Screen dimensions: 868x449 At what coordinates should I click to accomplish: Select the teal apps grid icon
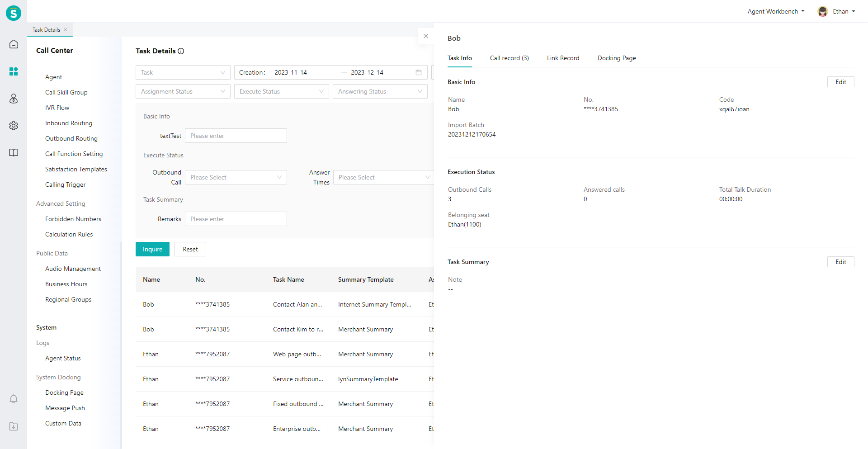click(x=14, y=71)
